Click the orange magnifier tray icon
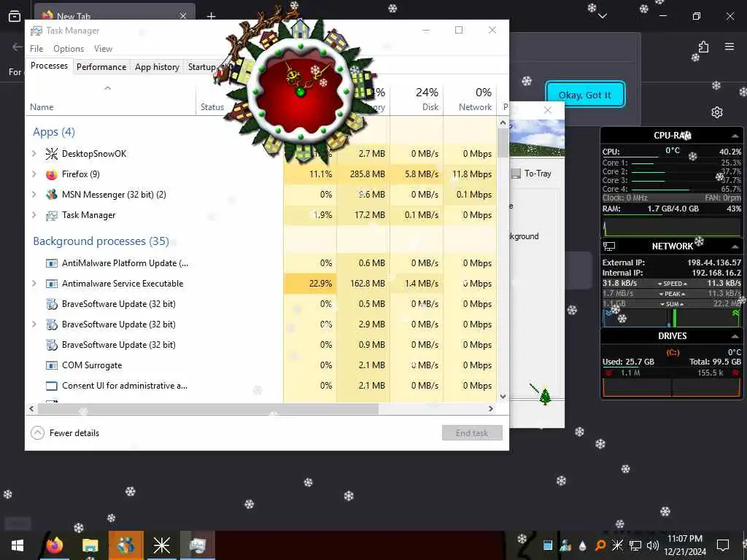Image resolution: width=747 pixels, height=560 pixels. [600, 545]
